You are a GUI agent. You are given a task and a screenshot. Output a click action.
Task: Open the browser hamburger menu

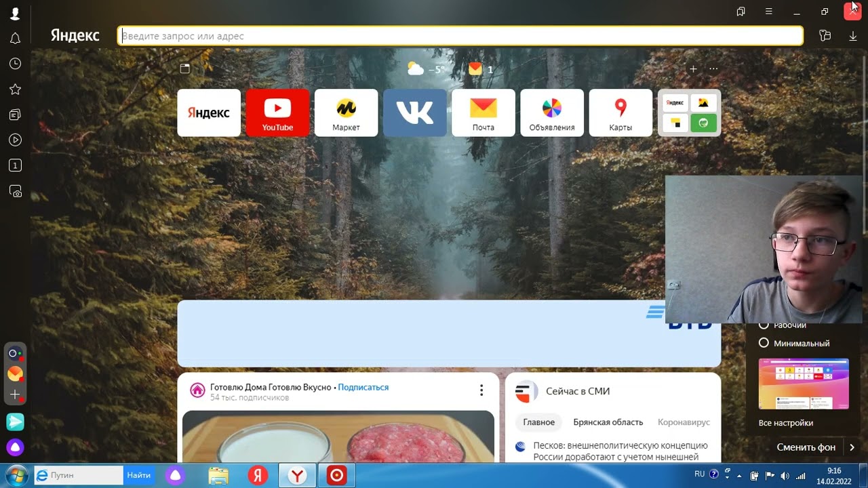768,12
